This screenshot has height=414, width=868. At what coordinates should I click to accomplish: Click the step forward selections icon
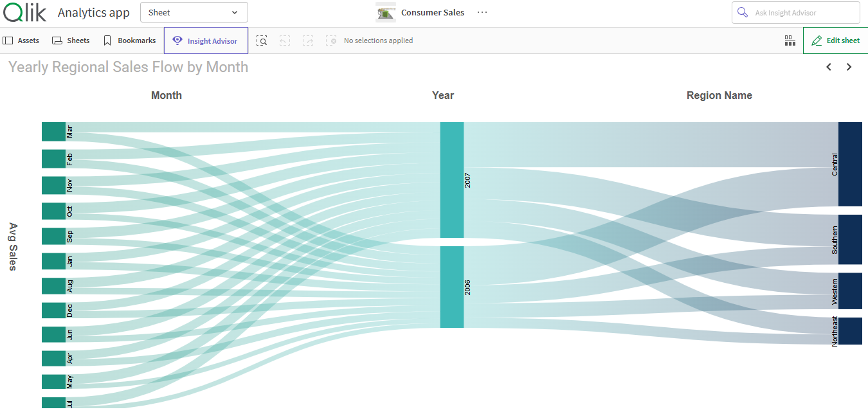[308, 40]
